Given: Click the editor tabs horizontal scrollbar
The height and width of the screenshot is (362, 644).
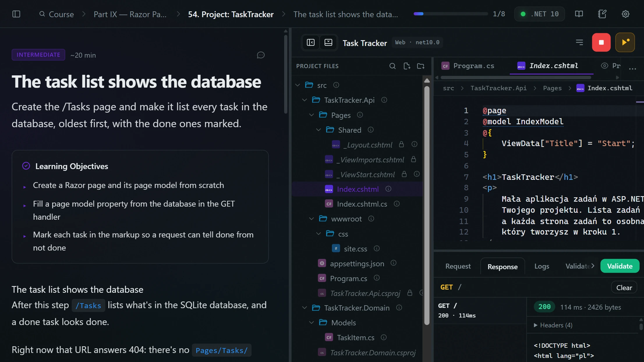Looking at the screenshot, I should point(516,77).
